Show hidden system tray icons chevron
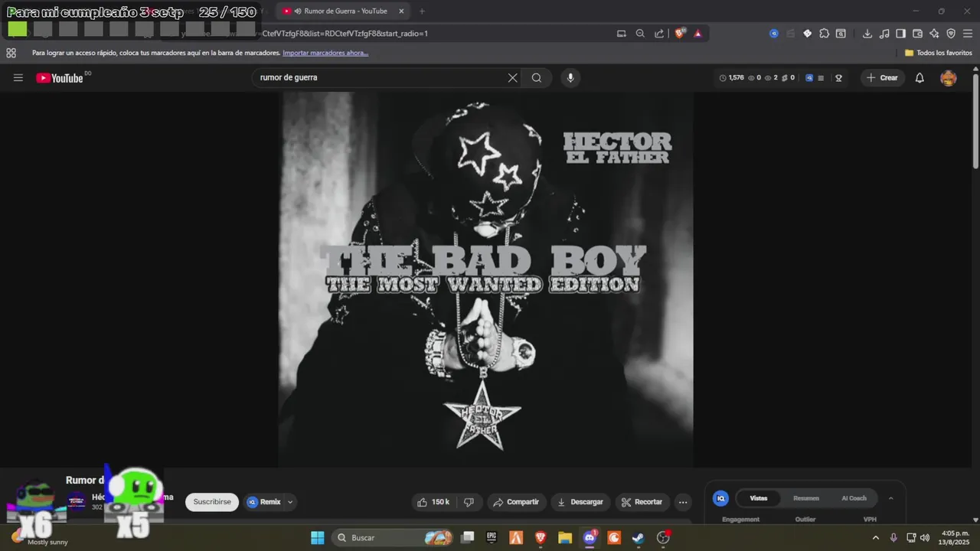Screen dimensions: 980x551 point(876,538)
